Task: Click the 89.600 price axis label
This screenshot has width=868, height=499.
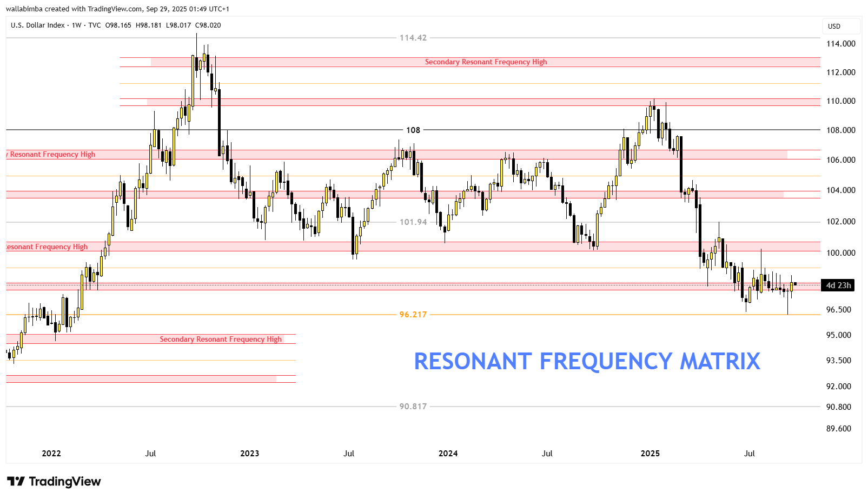Action: coord(838,429)
